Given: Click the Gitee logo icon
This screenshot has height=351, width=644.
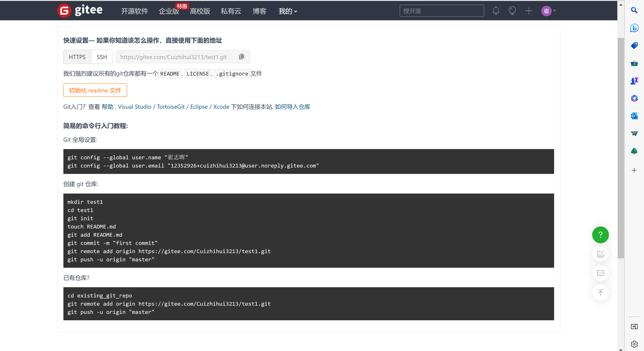Looking at the screenshot, I should point(64,11).
